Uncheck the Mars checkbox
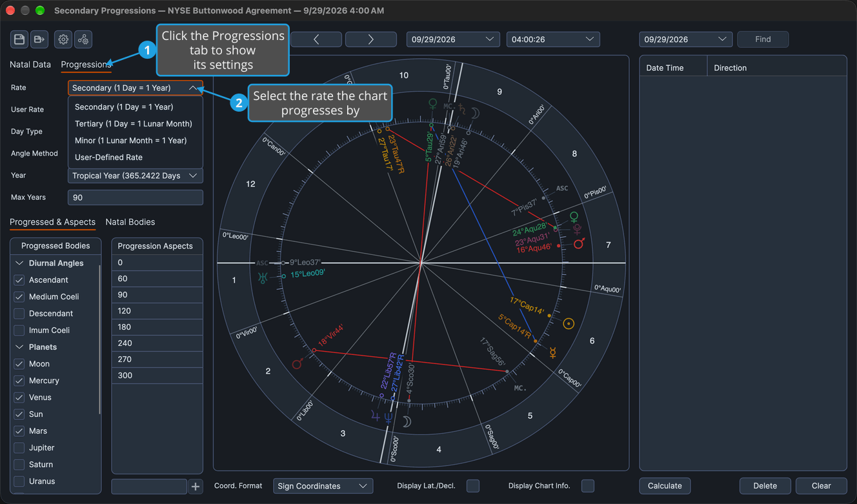Viewport: 857px width, 504px height. click(19, 431)
